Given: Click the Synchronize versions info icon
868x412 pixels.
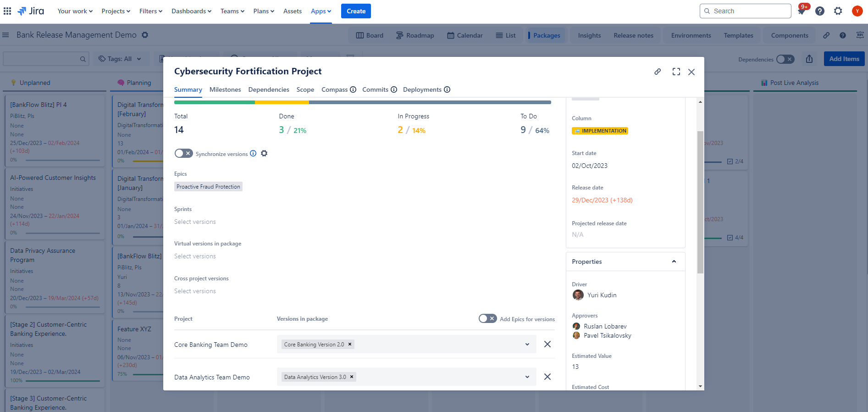Looking at the screenshot, I should [253, 154].
